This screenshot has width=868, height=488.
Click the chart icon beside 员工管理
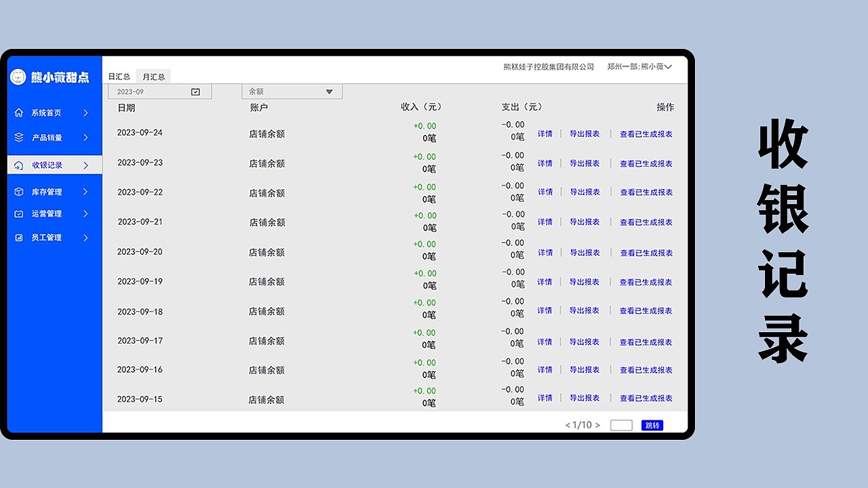[x=19, y=238]
